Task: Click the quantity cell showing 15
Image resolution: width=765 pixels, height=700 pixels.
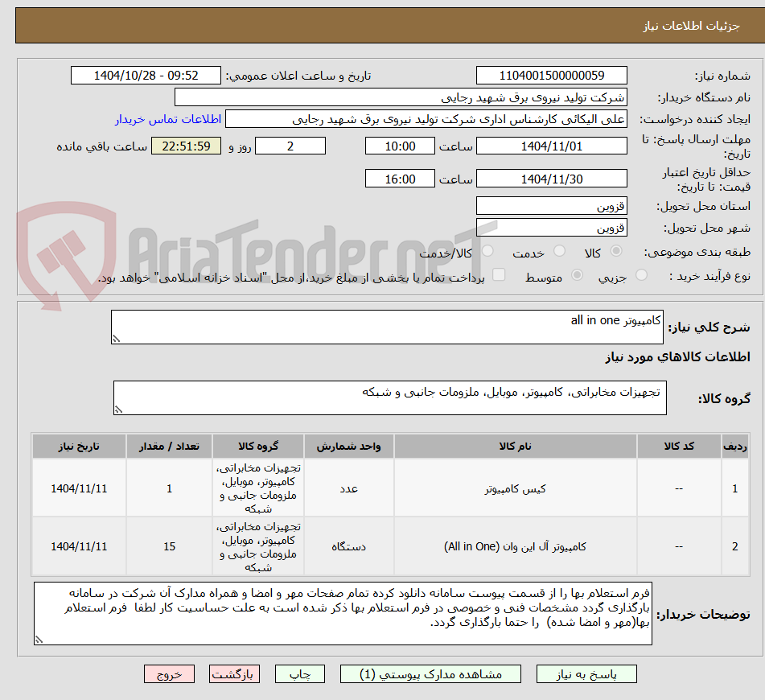Action: (x=169, y=546)
